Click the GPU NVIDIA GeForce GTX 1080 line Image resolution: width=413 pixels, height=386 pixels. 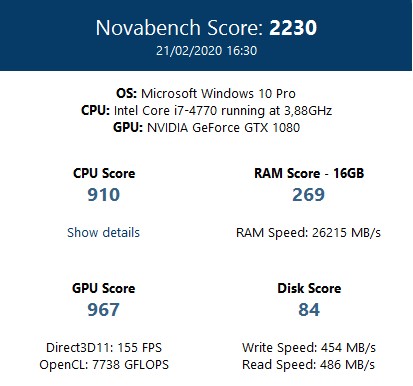[x=206, y=127]
